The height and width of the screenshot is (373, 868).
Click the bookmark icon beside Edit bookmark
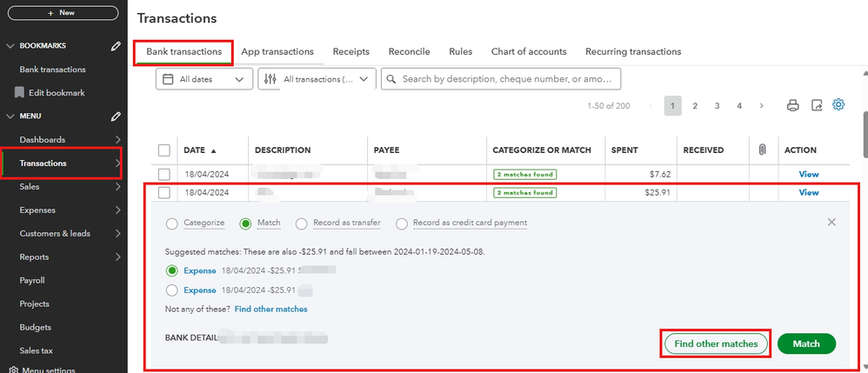[19, 93]
